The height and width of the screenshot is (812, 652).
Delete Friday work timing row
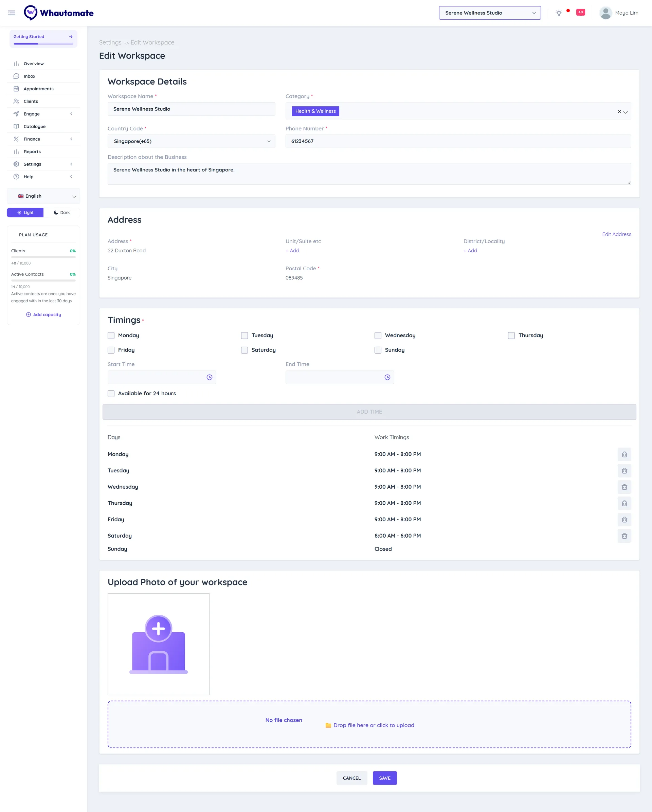pyautogui.click(x=624, y=519)
